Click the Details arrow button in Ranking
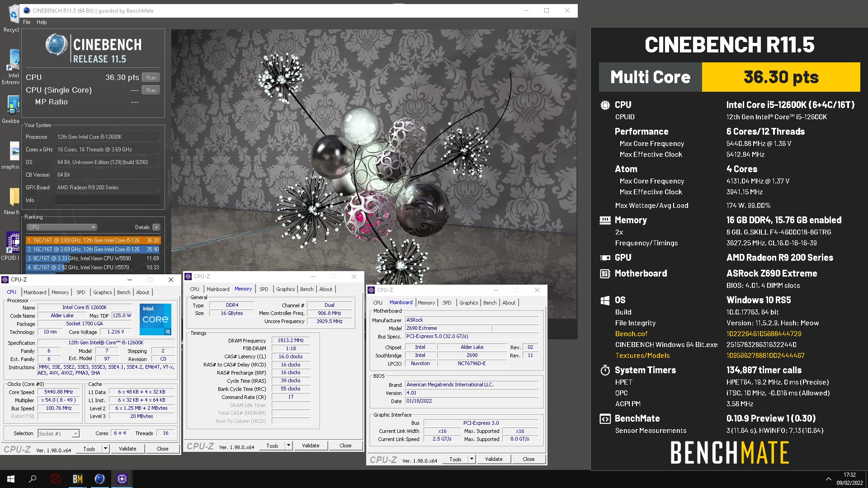The width and height of the screenshot is (868, 488). 156,227
